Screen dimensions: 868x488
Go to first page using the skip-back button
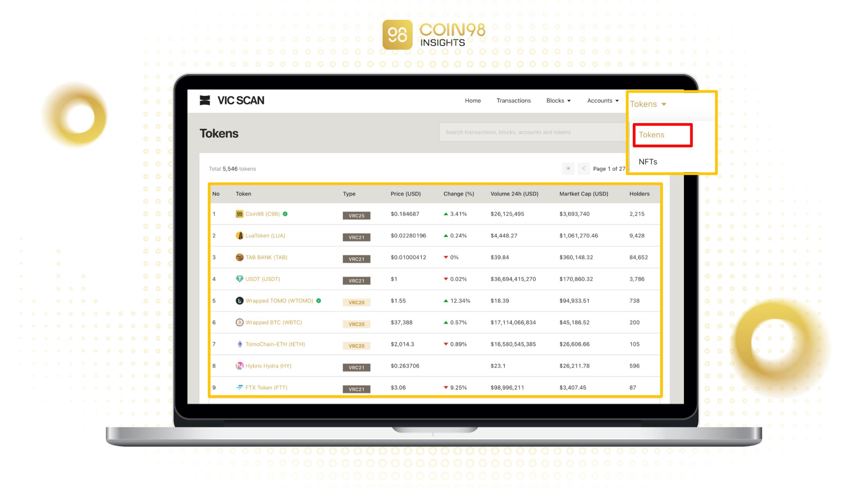click(568, 169)
